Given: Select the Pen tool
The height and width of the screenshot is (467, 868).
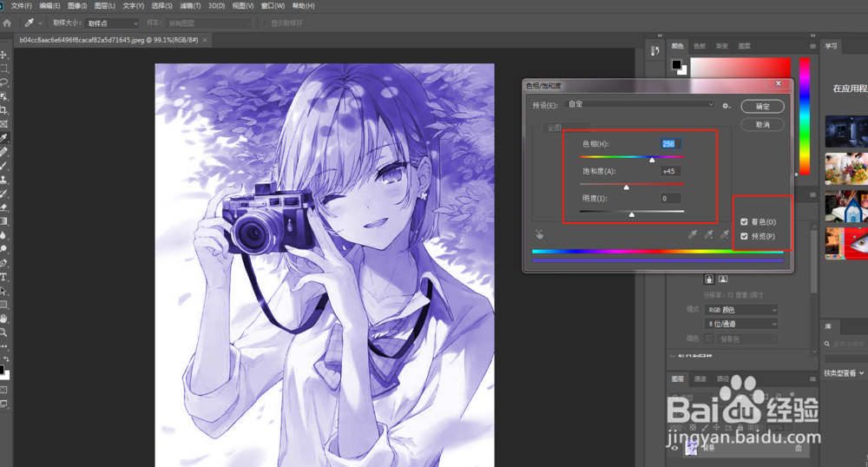Looking at the screenshot, I should [x=3, y=263].
